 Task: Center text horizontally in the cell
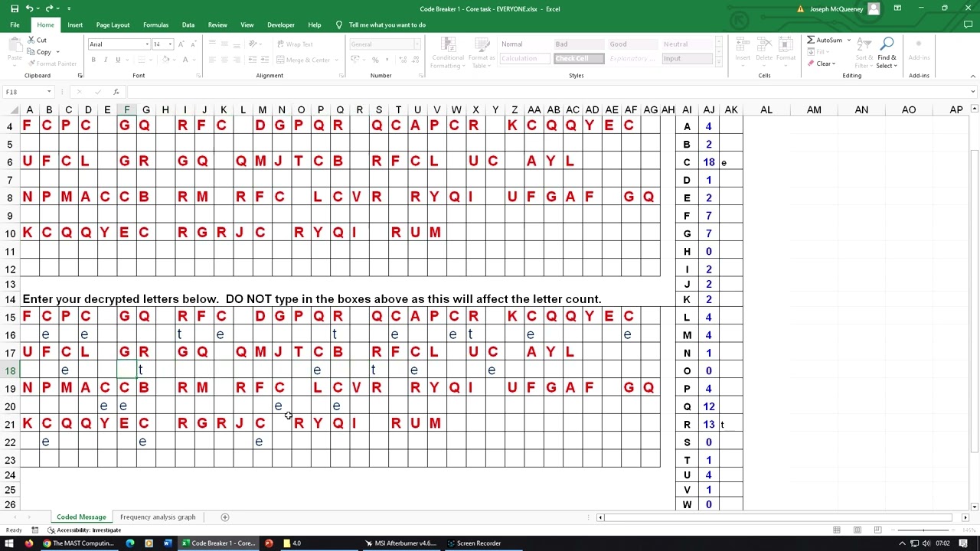click(225, 60)
